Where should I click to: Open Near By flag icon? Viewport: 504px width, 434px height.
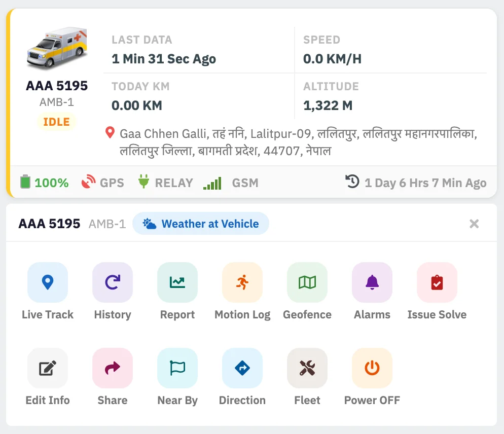pyautogui.click(x=177, y=368)
